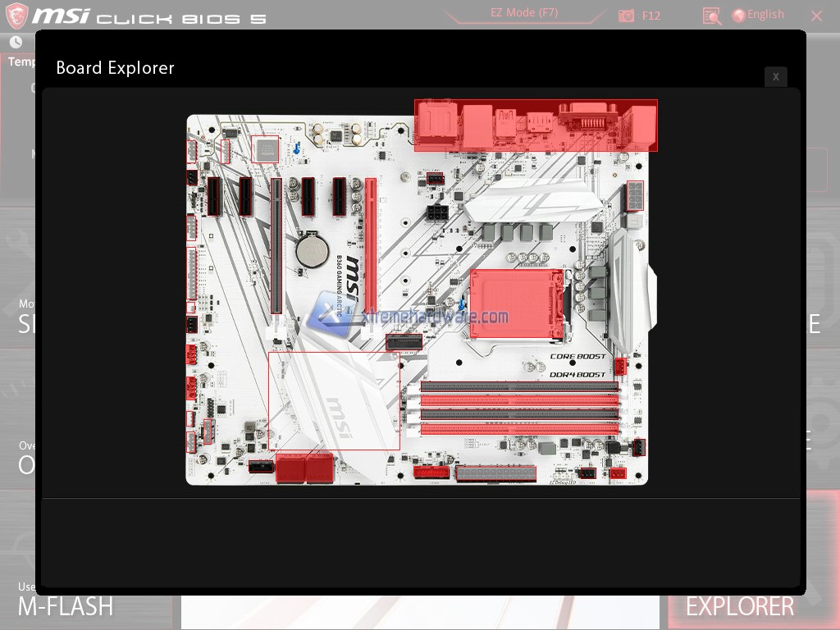
Task: Click the 8-pin CPU power connector
Action: coord(635,196)
